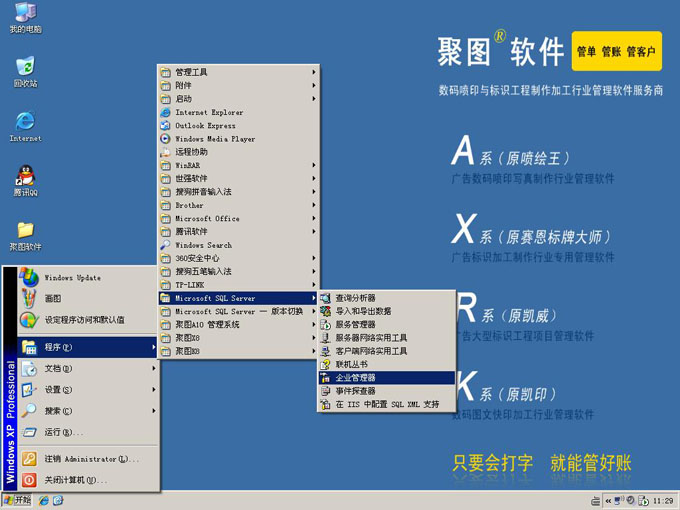Screen dimensions: 680x510
Task: Click the 关闭计算机 power icon
Action: 29,480
